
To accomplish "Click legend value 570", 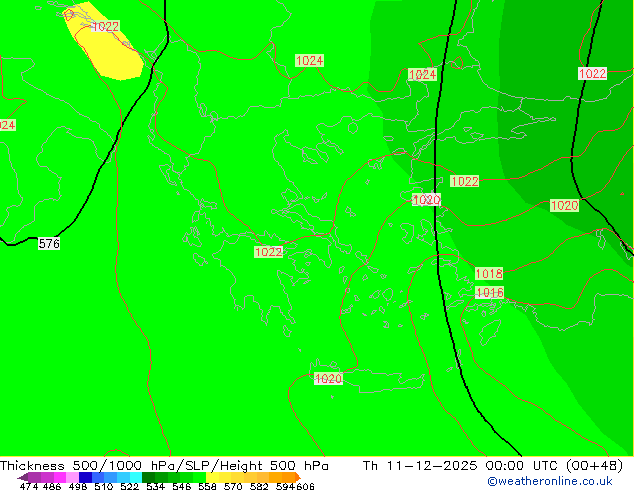I will click(233, 486).
